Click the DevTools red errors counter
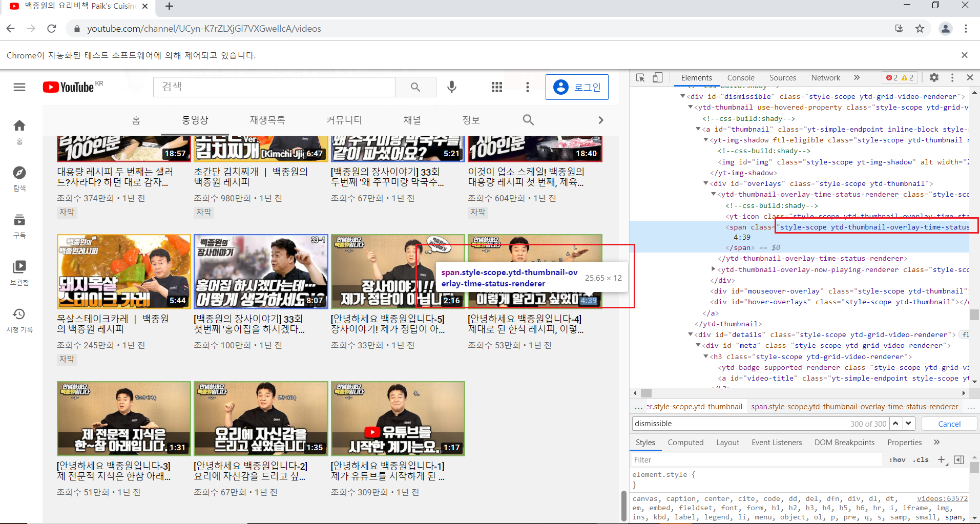The height and width of the screenshot is (524, 980). click(x=892, y=78)
